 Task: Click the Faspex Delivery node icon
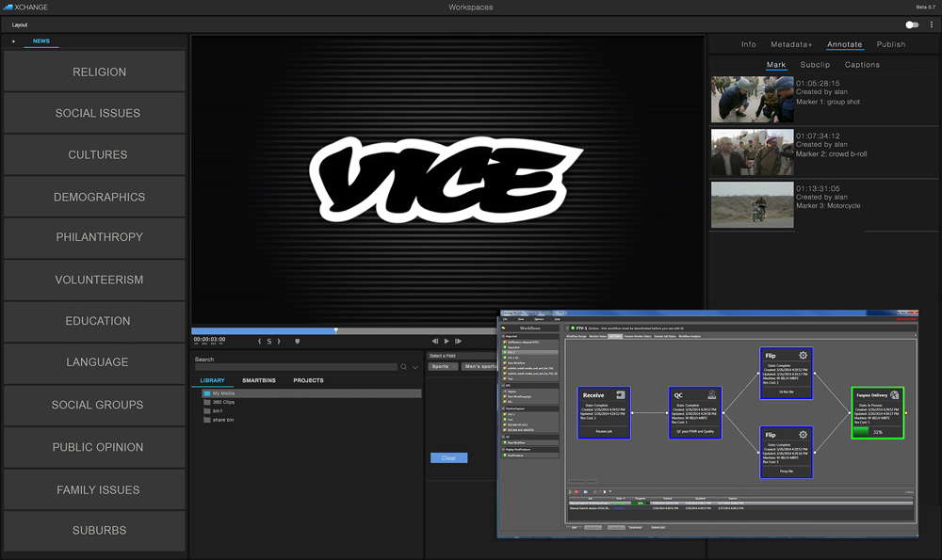click(895, 395)
